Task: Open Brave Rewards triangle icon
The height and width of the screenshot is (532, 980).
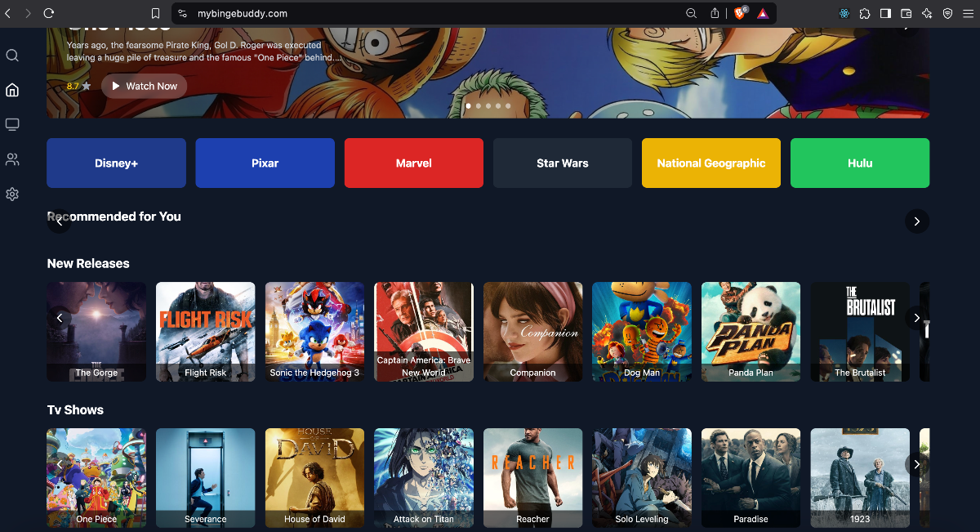Action: pyautogui.click(x=762, y=13)
